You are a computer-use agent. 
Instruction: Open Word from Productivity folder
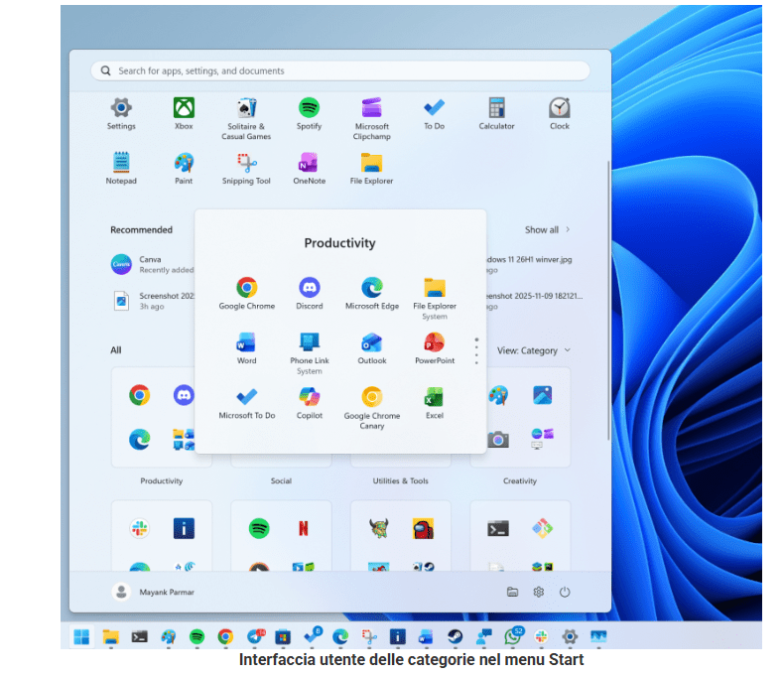(247, 343)
